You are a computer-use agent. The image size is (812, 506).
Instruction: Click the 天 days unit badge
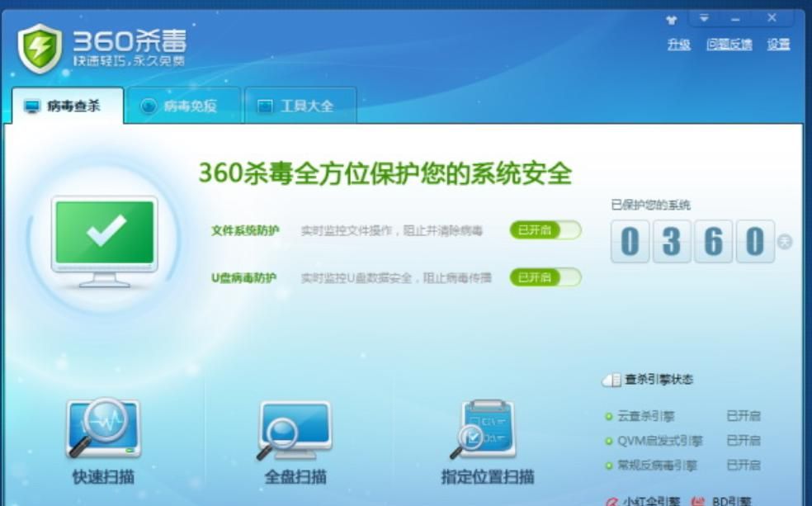point(785,241)
